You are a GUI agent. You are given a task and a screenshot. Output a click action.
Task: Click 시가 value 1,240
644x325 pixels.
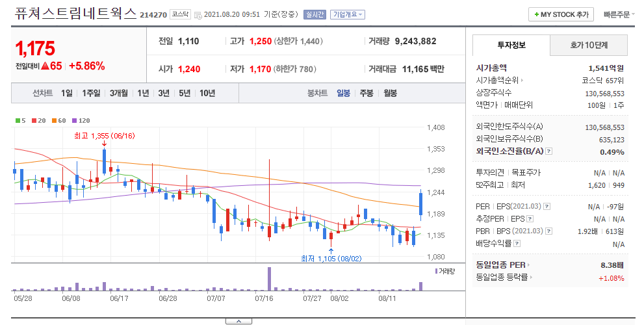coord(189,69)
